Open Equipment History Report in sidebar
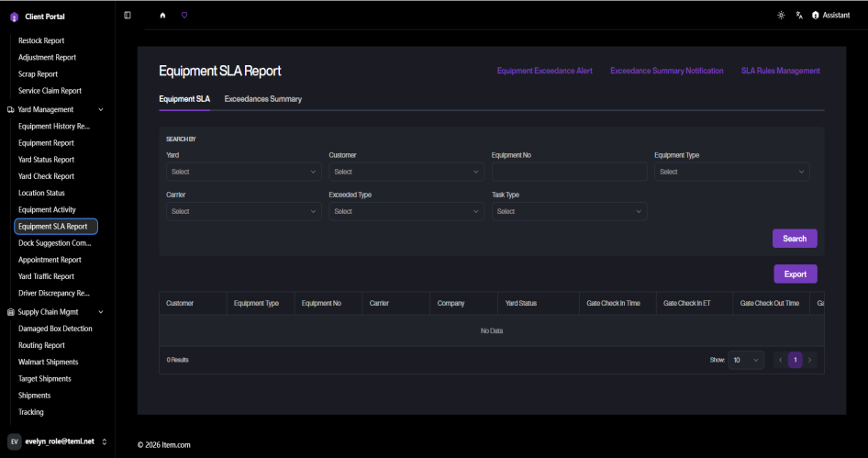Screen dimensions: 868x458 pyautogui.click(x=54, y=127)
